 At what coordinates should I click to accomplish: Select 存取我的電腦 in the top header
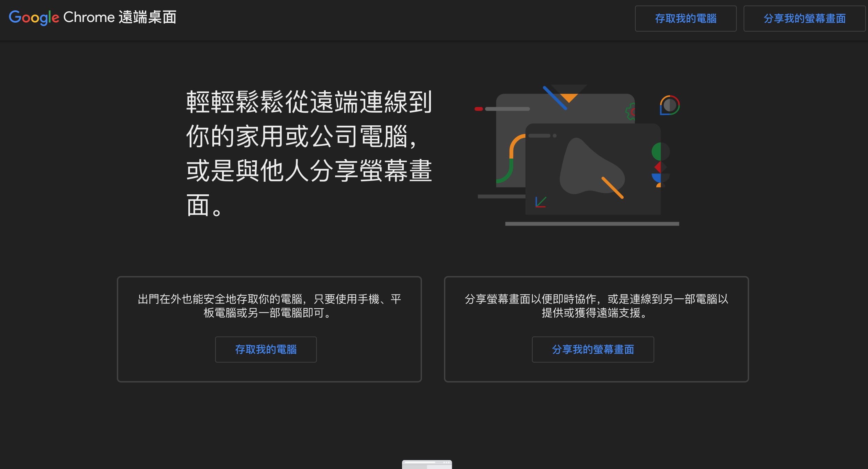(686, 19)
